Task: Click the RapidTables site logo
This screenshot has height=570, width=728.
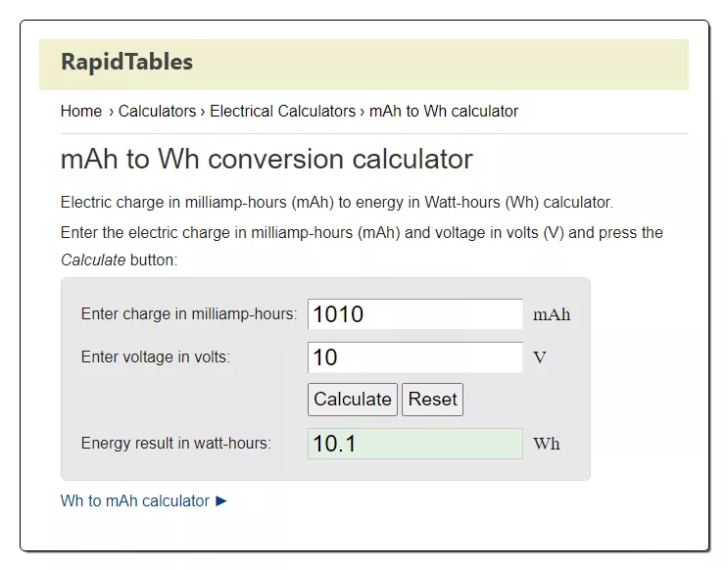Action: coord(126,62)
